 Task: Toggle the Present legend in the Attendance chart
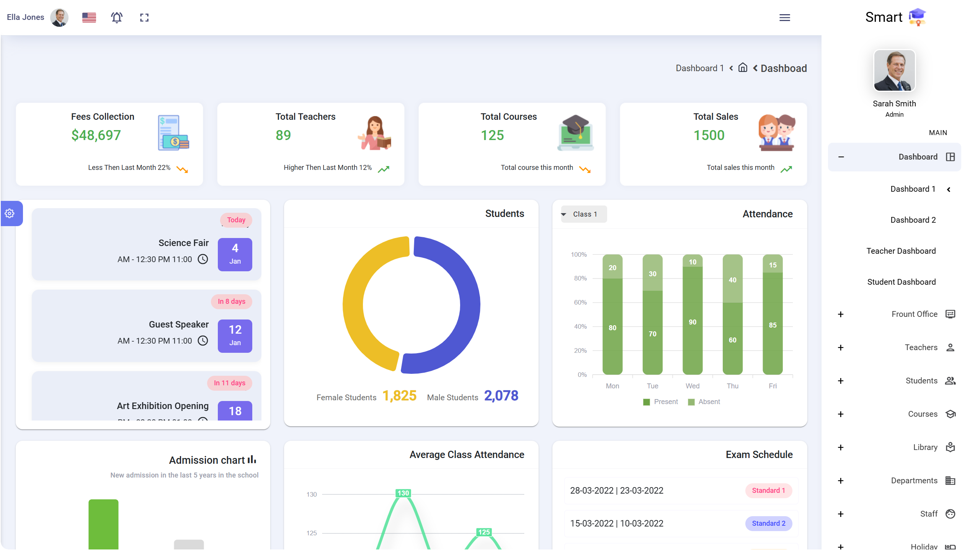pyautogui.click(x=660, y=401)
